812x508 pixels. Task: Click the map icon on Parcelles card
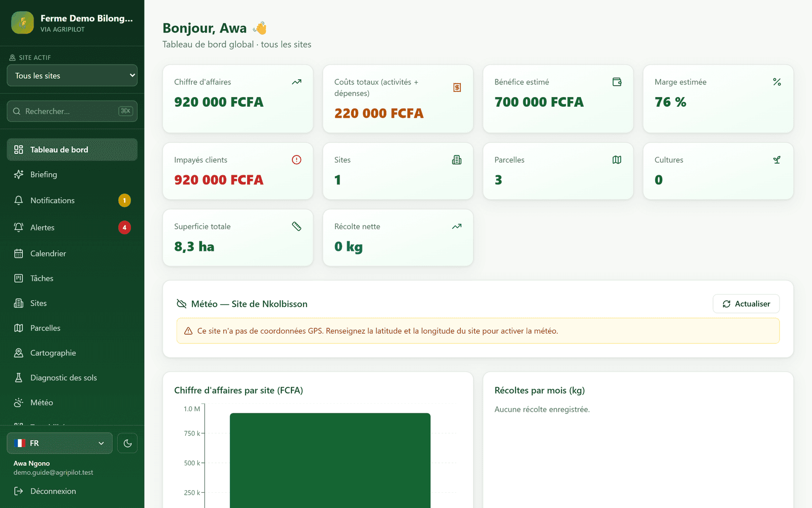click(x=617, y=160)
